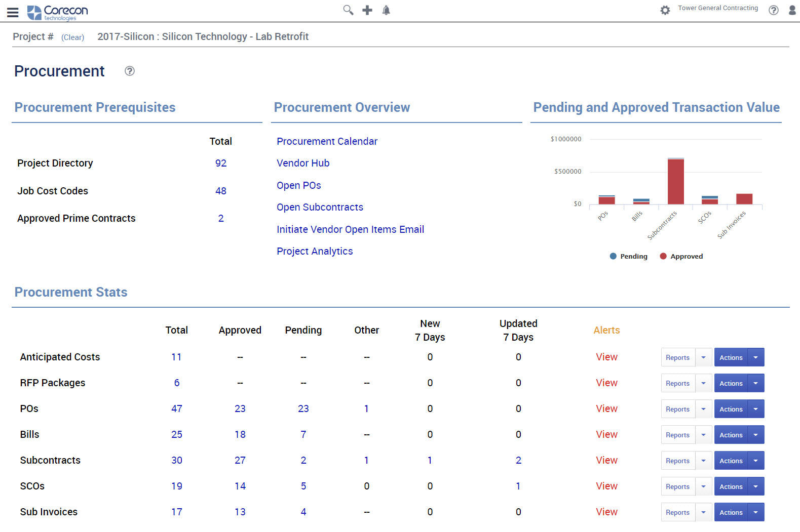
Task: Open the notifications bell
Action: (386, 10)
